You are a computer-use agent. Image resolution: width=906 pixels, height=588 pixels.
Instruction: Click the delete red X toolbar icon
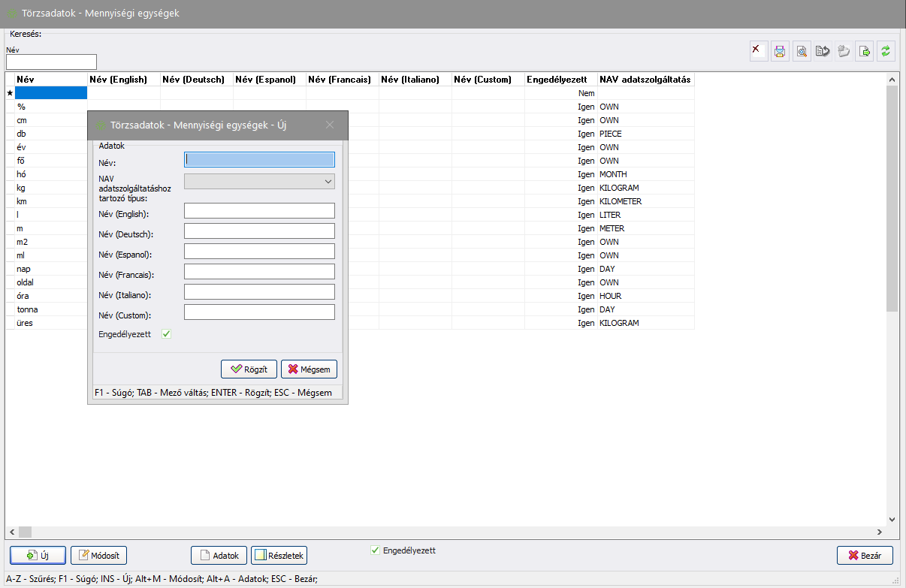(x=759, y=51)
